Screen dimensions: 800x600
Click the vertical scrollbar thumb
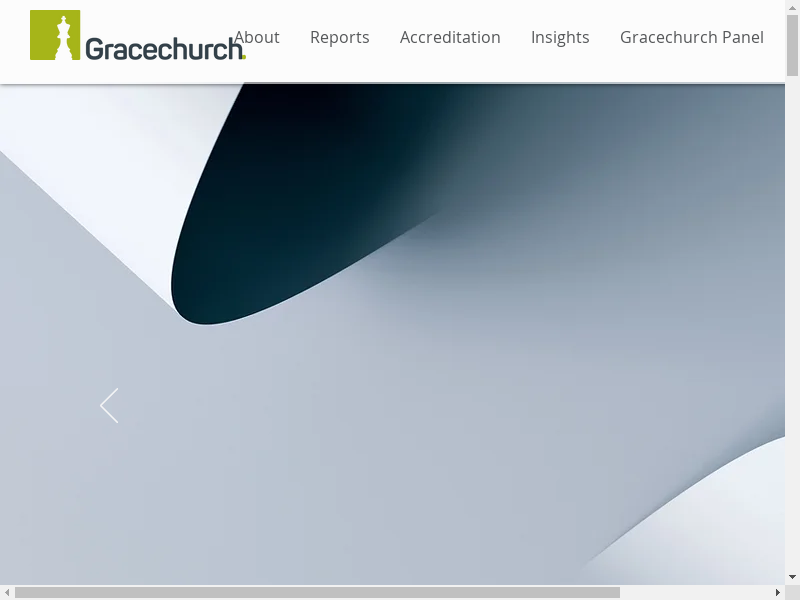792,45
